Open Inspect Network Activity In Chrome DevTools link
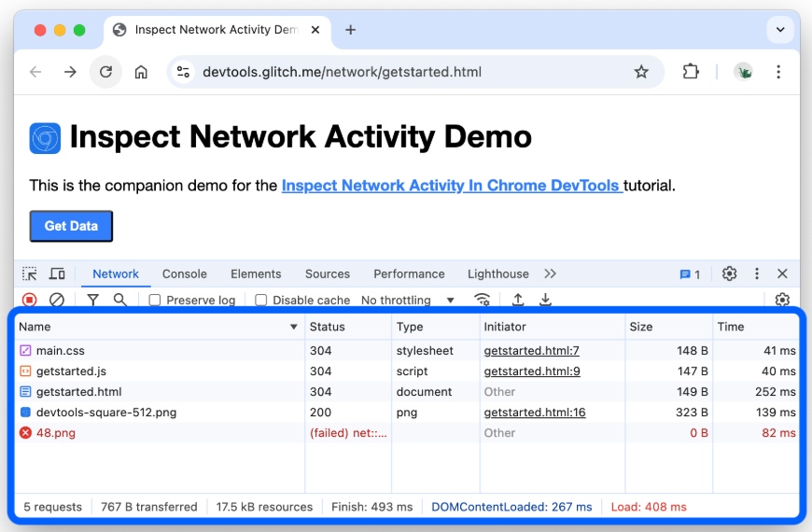Image resolution: width=812 pixels, height=532 pixels. click(452, 186)
